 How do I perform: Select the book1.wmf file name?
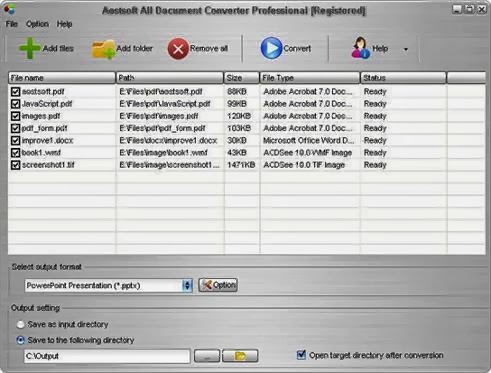point(41,153)
